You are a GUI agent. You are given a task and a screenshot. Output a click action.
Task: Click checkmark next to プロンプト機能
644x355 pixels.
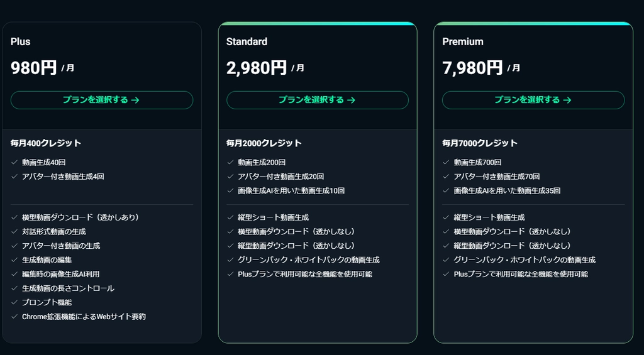(x=14, y=302)
